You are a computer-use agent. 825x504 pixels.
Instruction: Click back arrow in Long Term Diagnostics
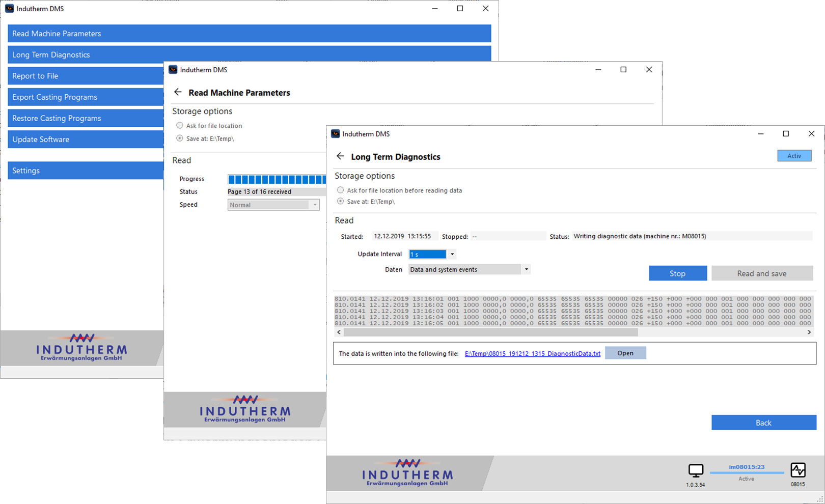[340, 156]
